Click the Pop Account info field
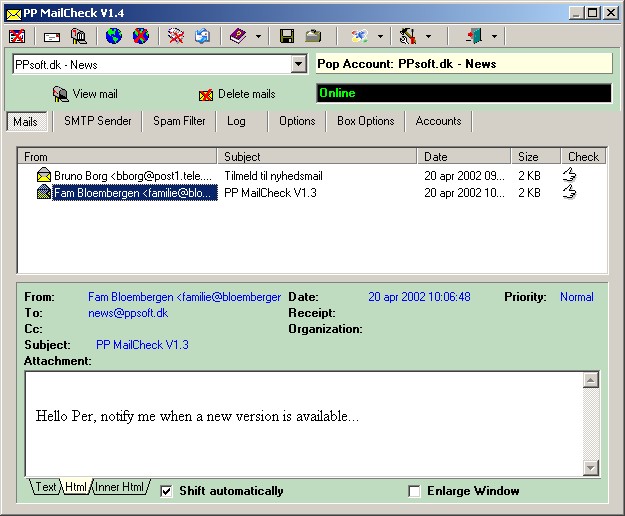Screen dimensions: 625x516 (x=464, y=64)
